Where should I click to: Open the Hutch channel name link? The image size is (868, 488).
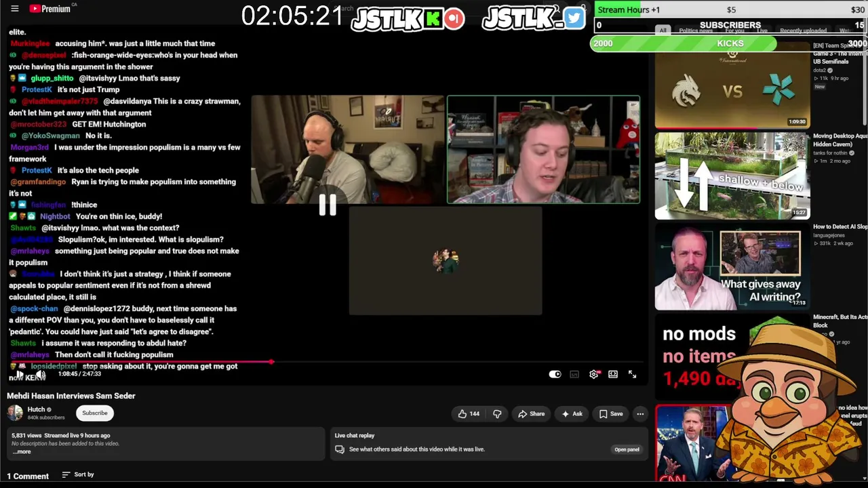pyautogui.click(x=36, y=409)
